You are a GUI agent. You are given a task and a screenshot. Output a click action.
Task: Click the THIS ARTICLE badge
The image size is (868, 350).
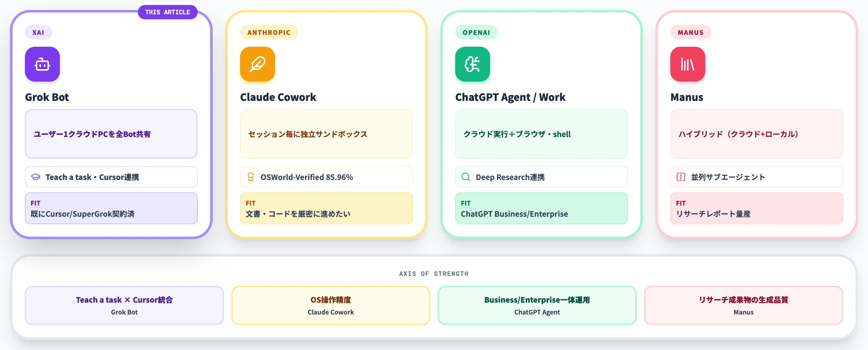point(167,12)
